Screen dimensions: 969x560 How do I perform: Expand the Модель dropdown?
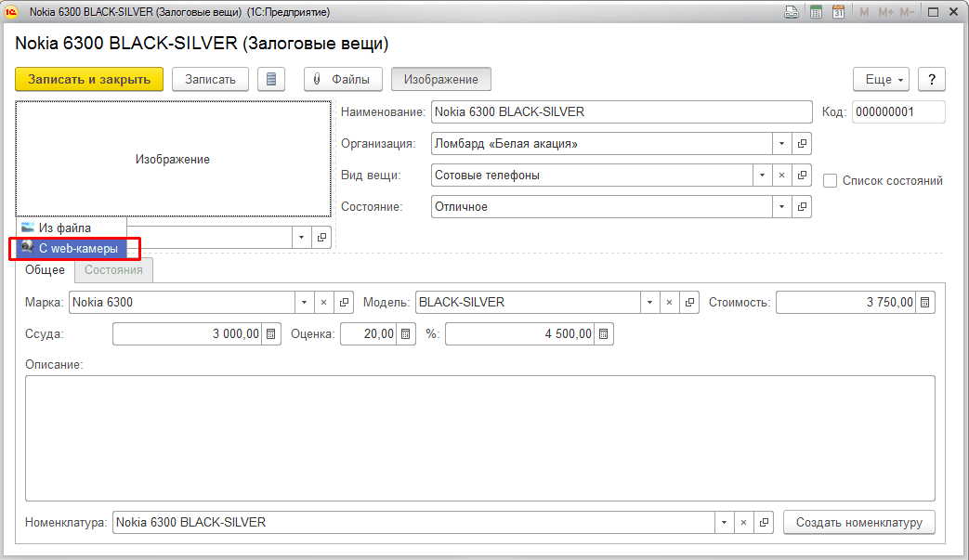pos(649,302)
